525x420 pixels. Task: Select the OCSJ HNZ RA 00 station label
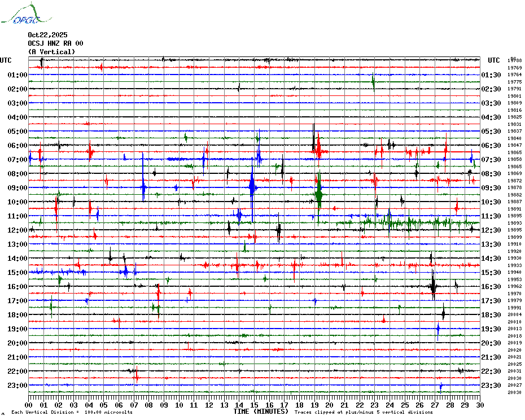tap(55, 43)
